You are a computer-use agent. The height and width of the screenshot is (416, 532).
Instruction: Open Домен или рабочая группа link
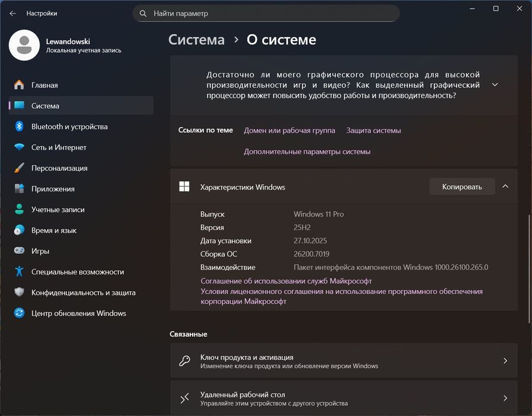[x=289, y=130]
